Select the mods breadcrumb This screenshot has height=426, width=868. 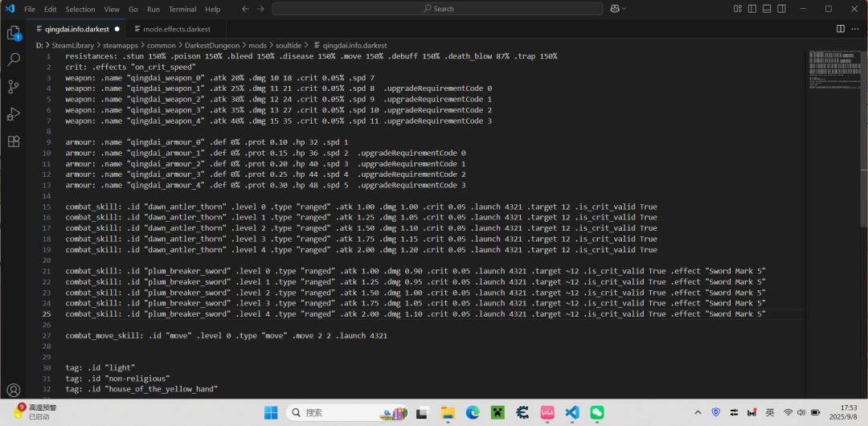(257, 46)
